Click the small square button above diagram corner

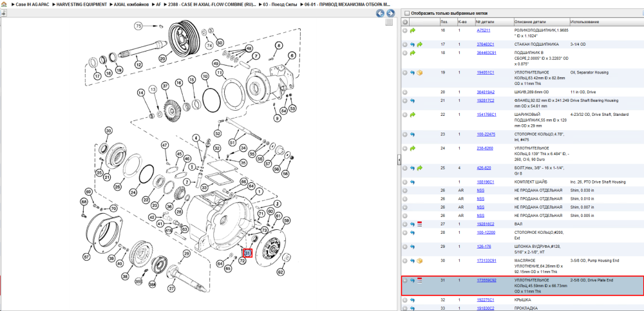(388, 23)
